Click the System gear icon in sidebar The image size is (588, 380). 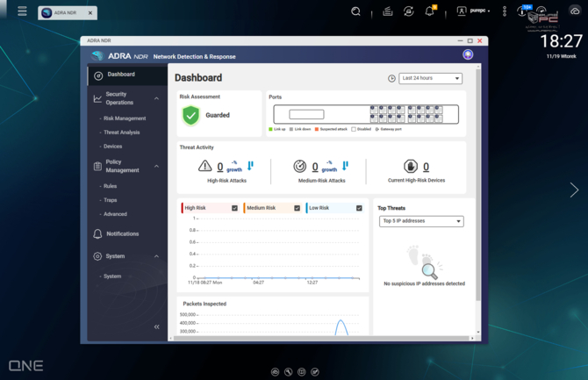(x=97, y=256)
